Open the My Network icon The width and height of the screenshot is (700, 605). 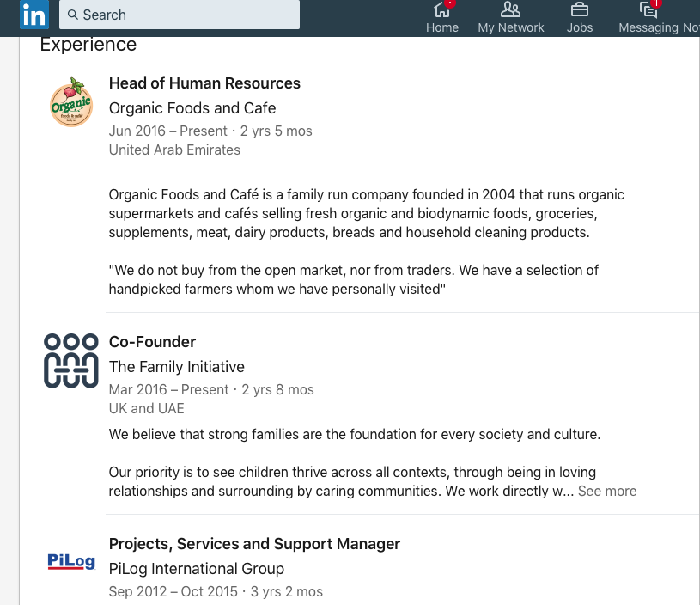click(510, 9)
